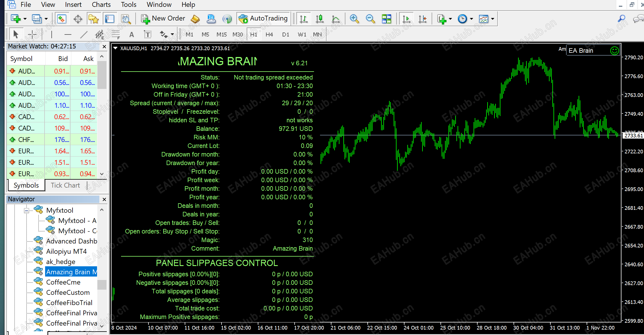Click the ak_hedge expert advisor
The width and height of the screenshot is (644, 335).
tap(61, 262)
